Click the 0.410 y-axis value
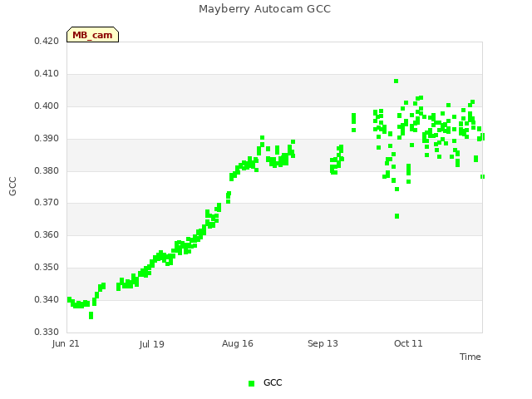 click(47, 74)
